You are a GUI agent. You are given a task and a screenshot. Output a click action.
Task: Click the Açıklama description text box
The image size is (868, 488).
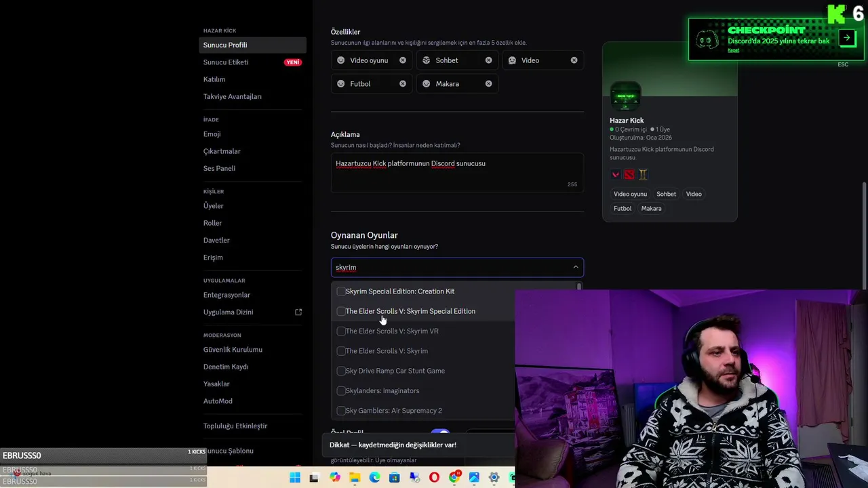click(457, 173)
